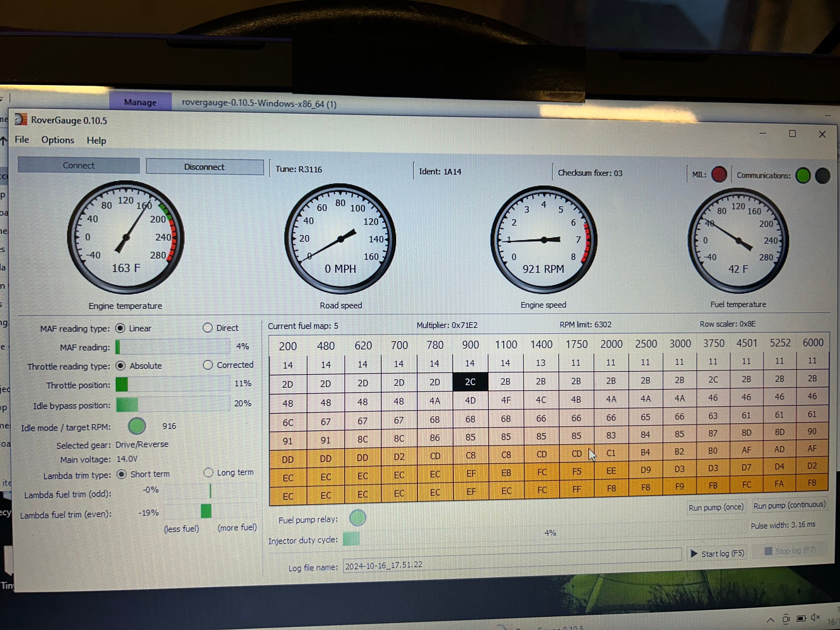Select Long term lambda trim type
The image size is (840, 630).
pos(209,472)
